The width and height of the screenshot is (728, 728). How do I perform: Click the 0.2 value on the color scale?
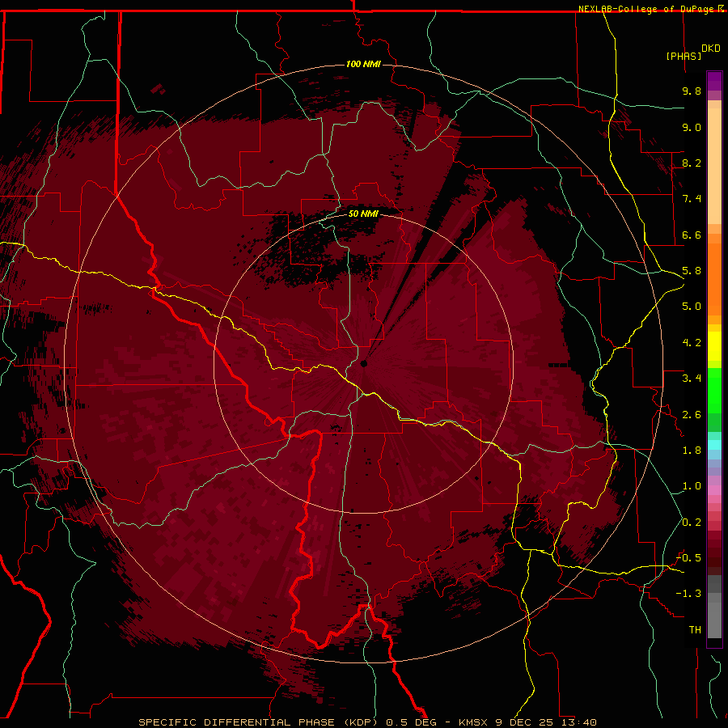[x=692, y=523]
